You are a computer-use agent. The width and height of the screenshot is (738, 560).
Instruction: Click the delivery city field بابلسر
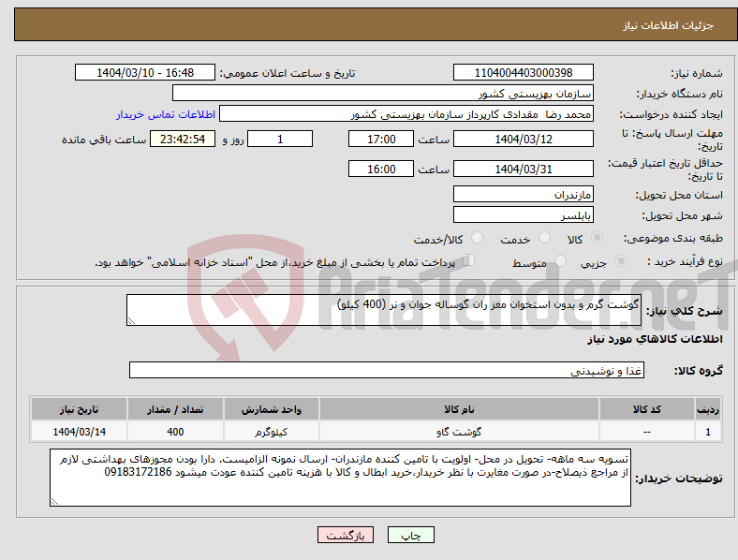coord(523,214)
